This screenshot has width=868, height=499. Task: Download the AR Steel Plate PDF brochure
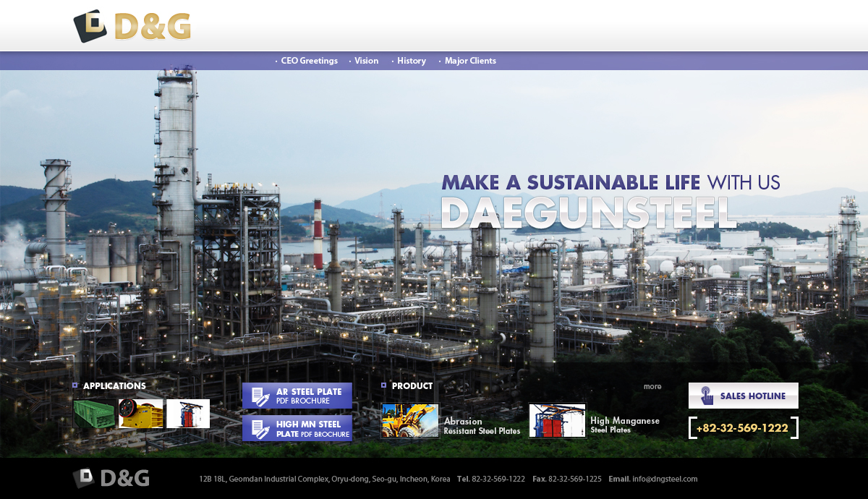coord(297,396)
